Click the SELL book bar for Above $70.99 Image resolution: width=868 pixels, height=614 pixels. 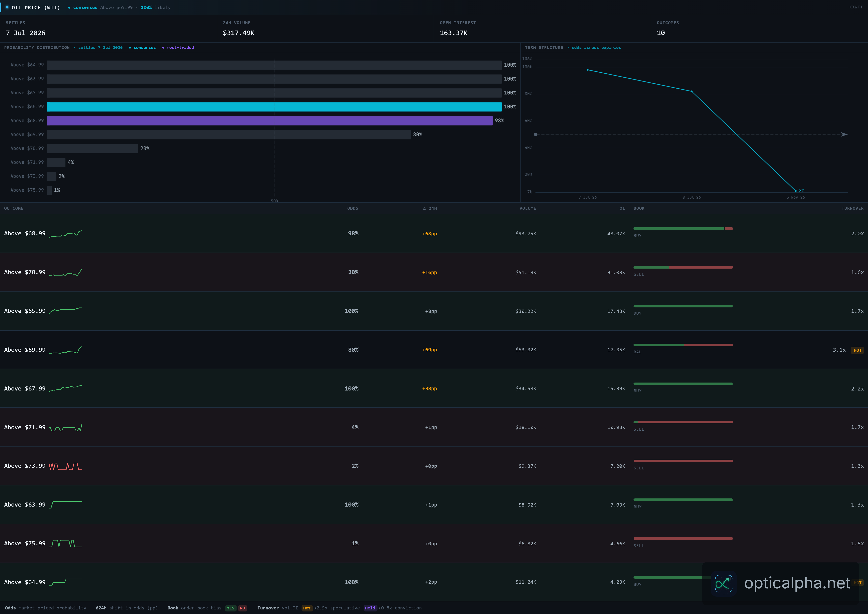click(683, 267)
